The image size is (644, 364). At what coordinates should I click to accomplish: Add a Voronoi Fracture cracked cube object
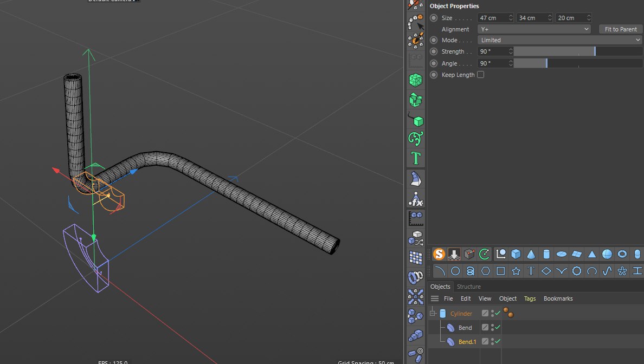[x=416, y=80]
